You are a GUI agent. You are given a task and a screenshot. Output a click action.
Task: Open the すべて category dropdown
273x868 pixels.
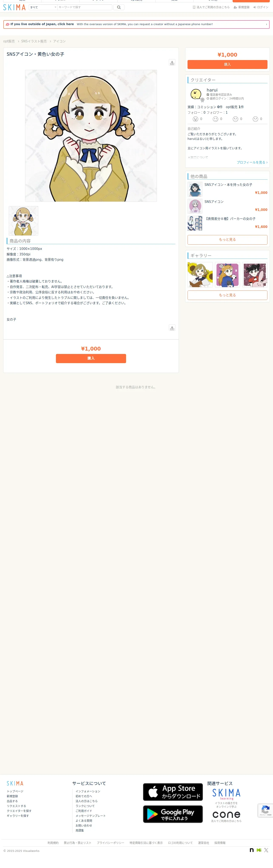pyautogui.click(x=43, y=7)
